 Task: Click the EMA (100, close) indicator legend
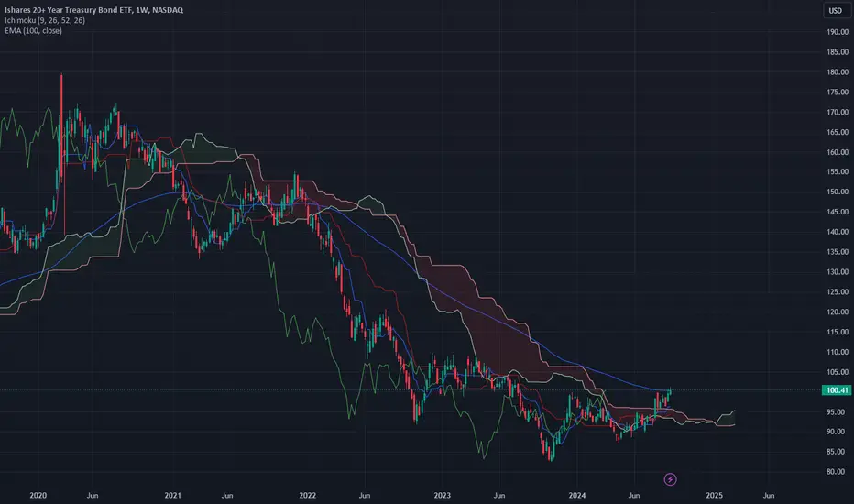point(33,30)
